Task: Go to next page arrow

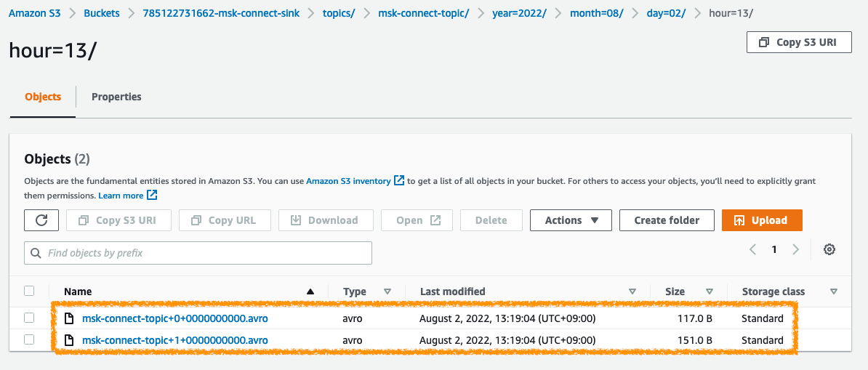Action: coord(795,249)
